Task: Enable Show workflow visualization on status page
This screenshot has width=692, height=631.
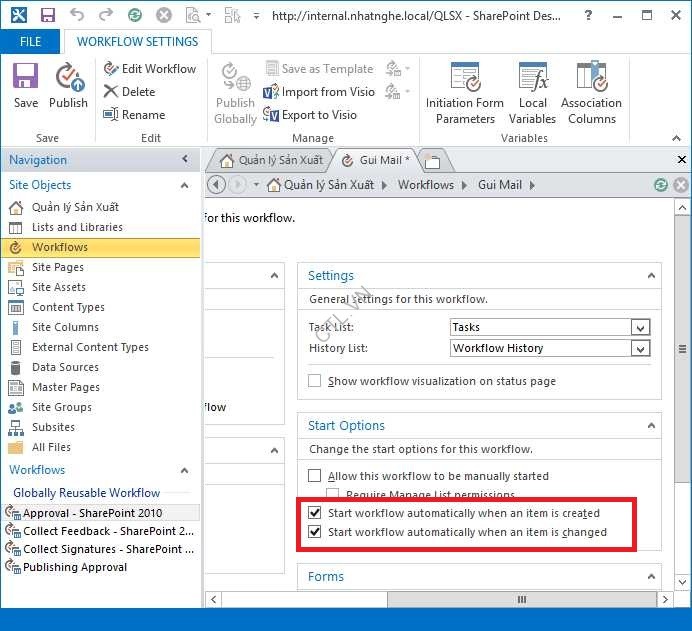Action: point(315,381)
